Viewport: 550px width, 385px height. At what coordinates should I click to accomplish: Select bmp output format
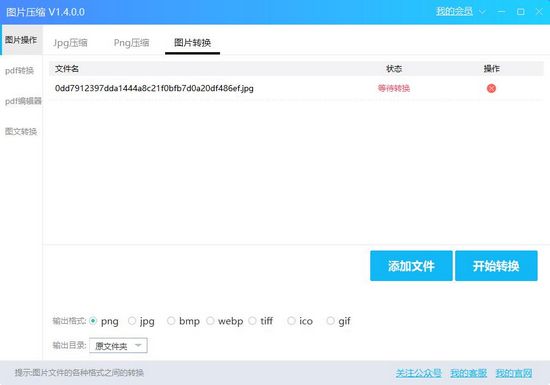pos(171,321)
